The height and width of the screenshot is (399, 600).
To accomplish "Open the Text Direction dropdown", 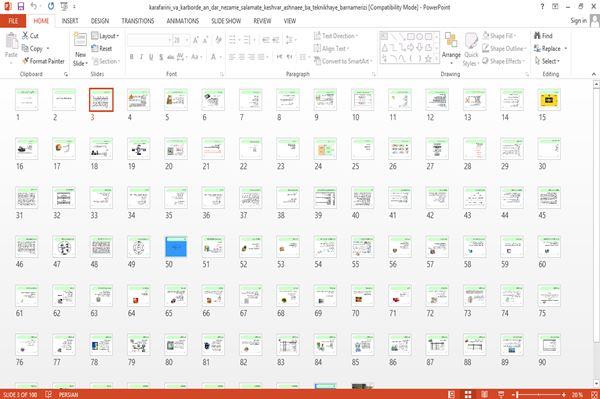I will [x=336, y=36].
